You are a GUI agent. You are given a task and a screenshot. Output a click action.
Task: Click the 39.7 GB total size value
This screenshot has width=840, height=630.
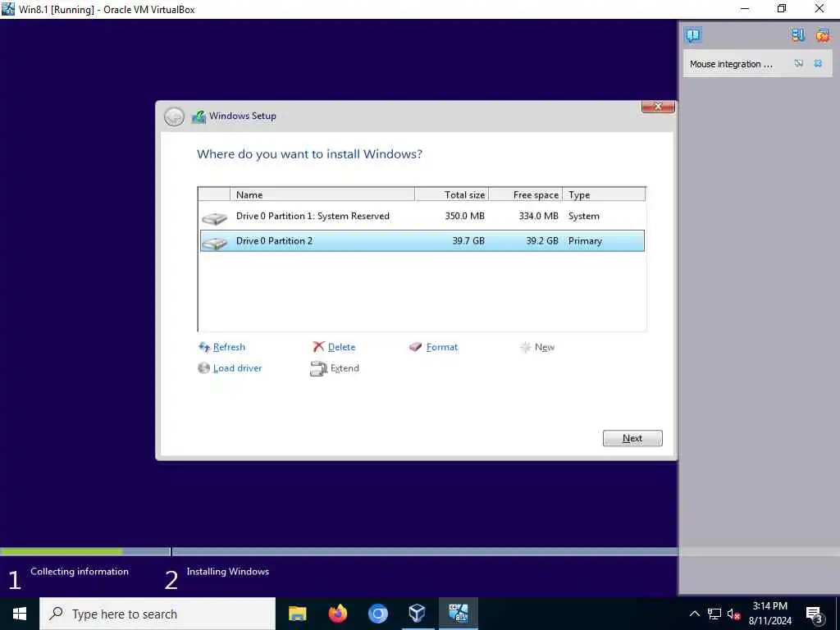468,241
